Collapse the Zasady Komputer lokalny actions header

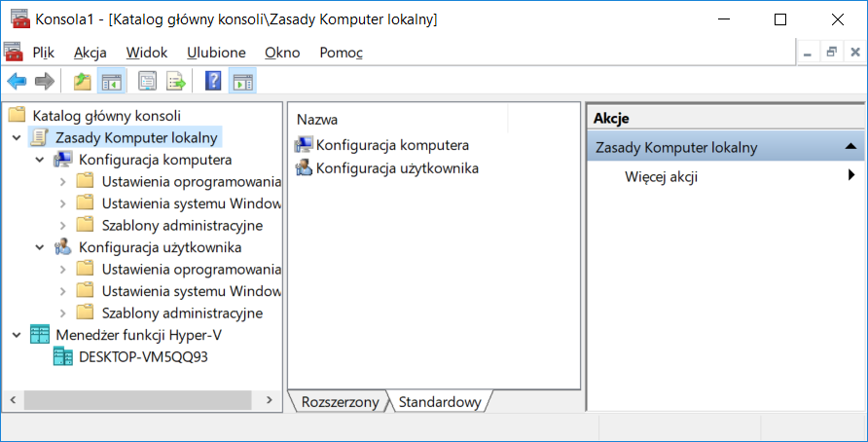click(850, 147)
